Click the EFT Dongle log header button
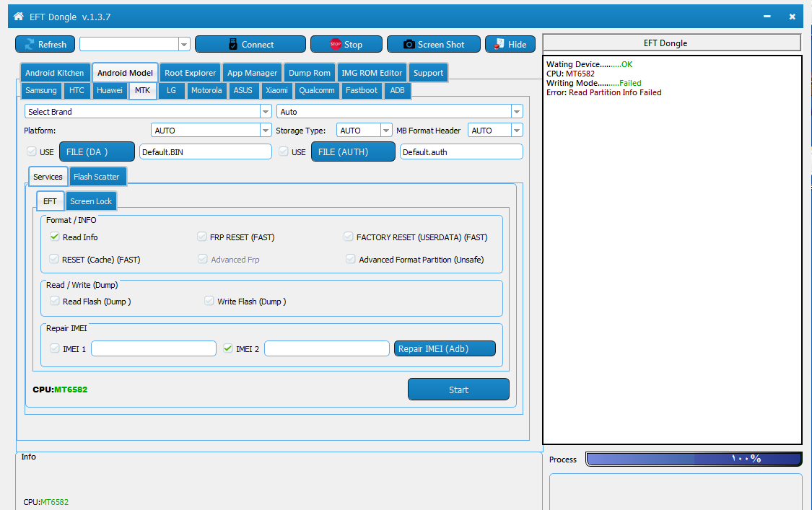812x510 pixels. click(x=672, y=43)
